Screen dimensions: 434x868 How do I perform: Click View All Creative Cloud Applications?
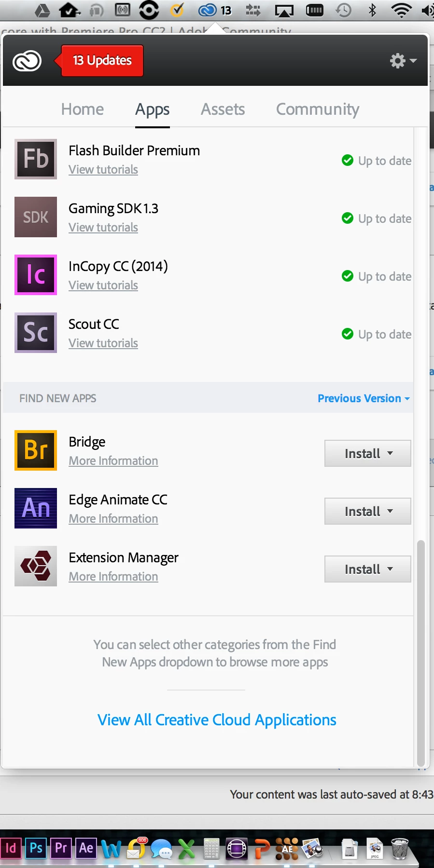coord(217,720)
